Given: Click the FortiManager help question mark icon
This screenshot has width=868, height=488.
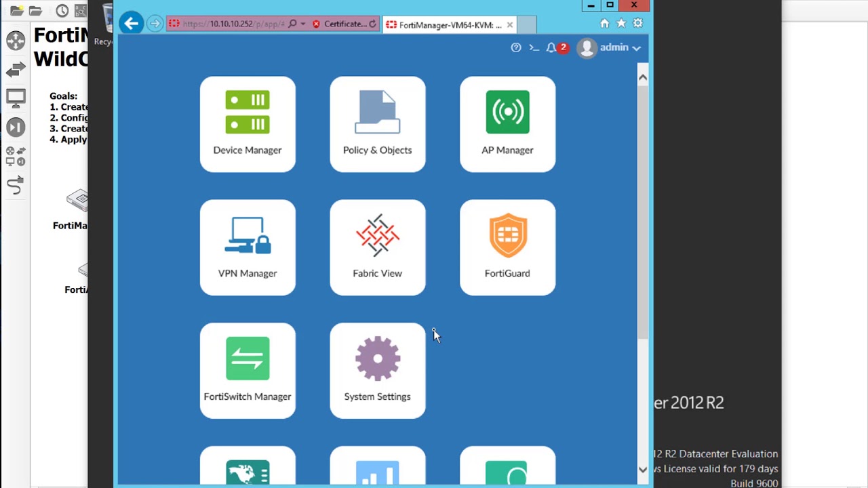Looking at the screenshot, I should [x=516, y=47].
